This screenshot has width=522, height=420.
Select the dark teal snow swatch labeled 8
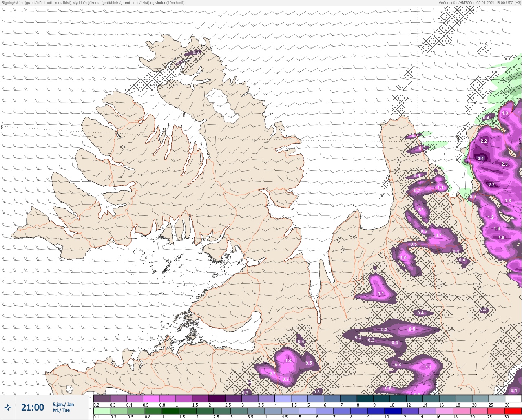pyautogui.click(x=365, y=398)
